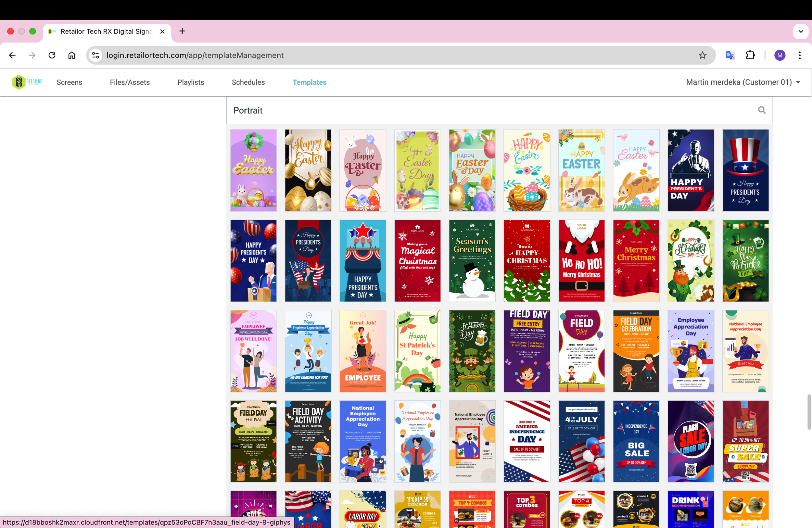Viewport: 812px width, 528px height.
Task: Open the Screens menu
Action: (x=69, y=82)
